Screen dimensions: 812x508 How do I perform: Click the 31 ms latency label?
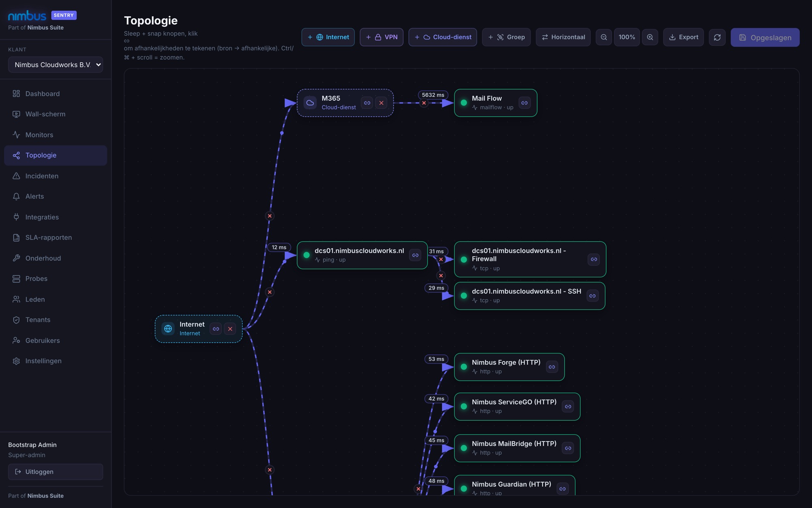point(436,252)
